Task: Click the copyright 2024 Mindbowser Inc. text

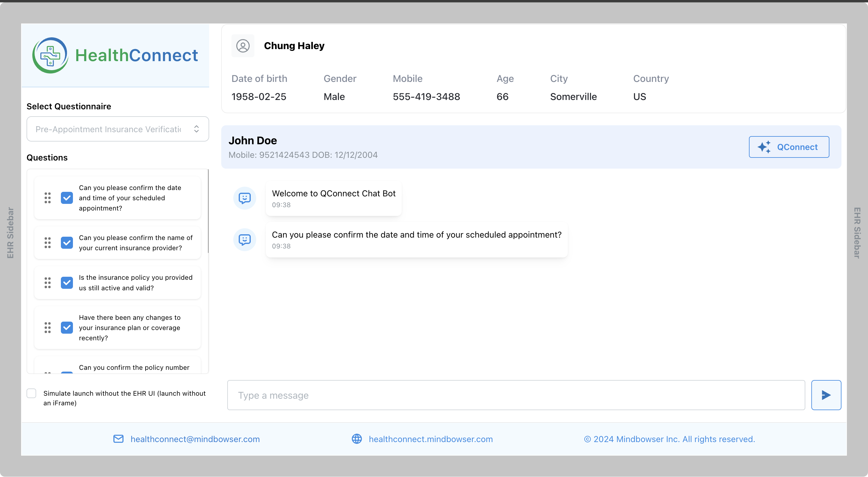Action: [669, 439]
